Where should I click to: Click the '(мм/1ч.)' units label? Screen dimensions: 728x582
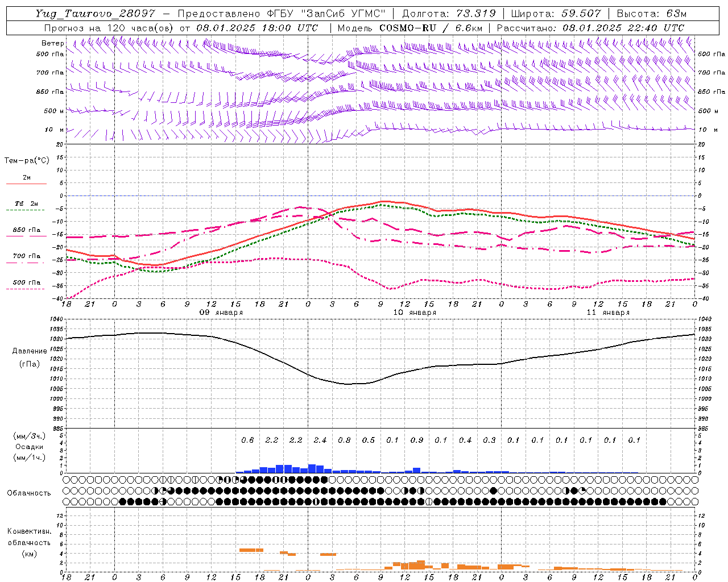click(29, 458)
